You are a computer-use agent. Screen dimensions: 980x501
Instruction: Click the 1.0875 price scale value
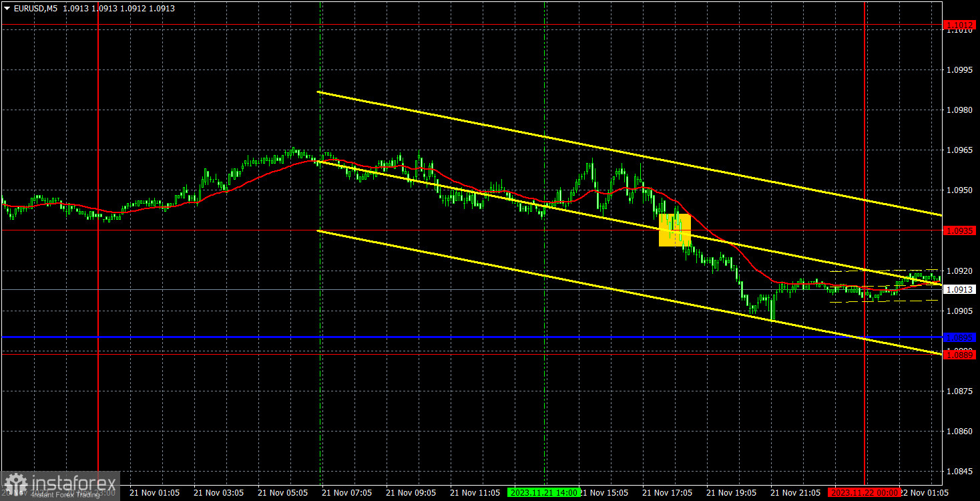click(x=959, y=391)
